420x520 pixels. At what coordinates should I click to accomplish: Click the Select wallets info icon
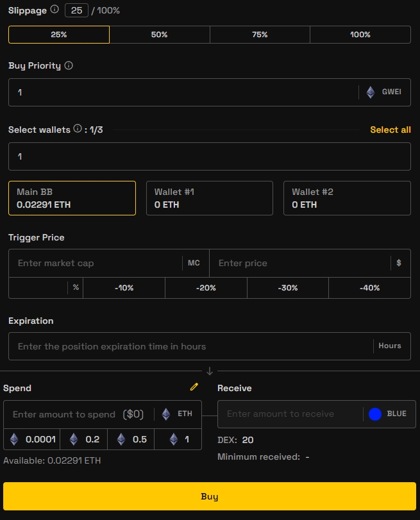(x=78, y=129)
